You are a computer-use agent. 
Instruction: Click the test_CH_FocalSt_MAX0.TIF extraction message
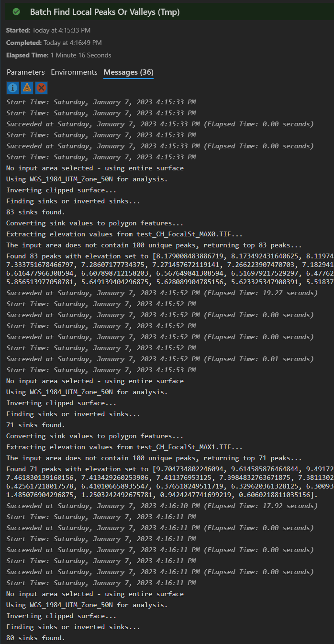[124, 234]
